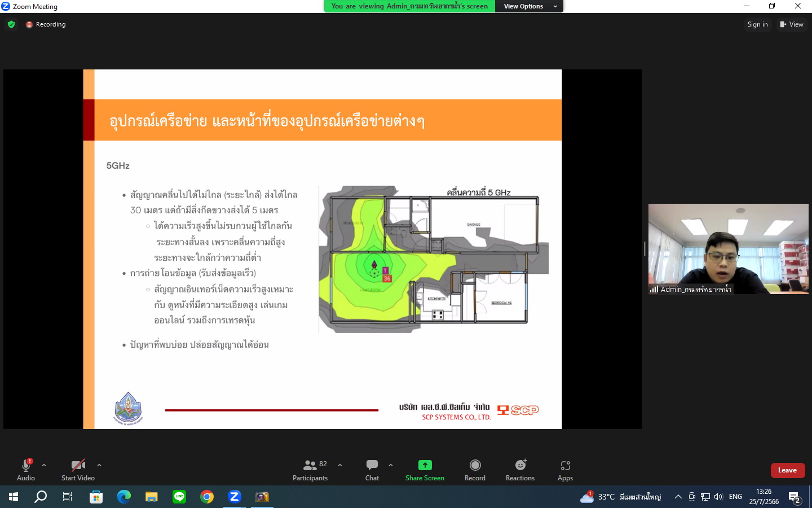Image resolution: width=812 pixels, height=508 pixels.
Task: Click the Recording indicator
Action: (46, 24)
